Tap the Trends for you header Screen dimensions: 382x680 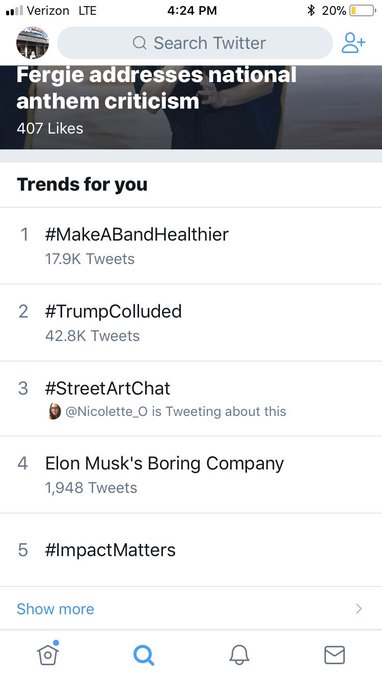click(x=82, y=184)
